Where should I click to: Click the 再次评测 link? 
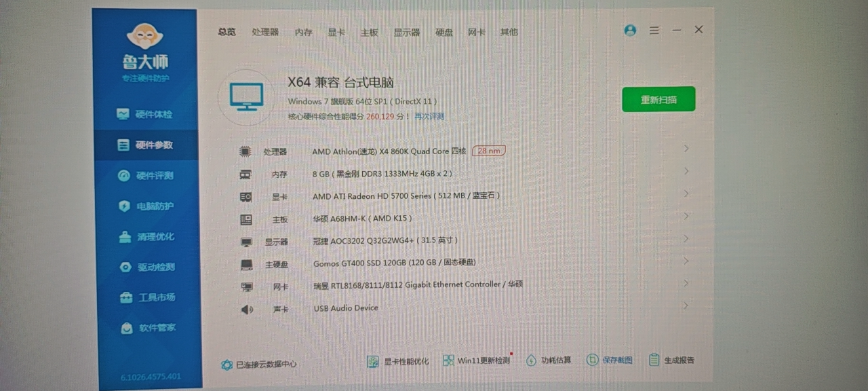pos(429,117)
